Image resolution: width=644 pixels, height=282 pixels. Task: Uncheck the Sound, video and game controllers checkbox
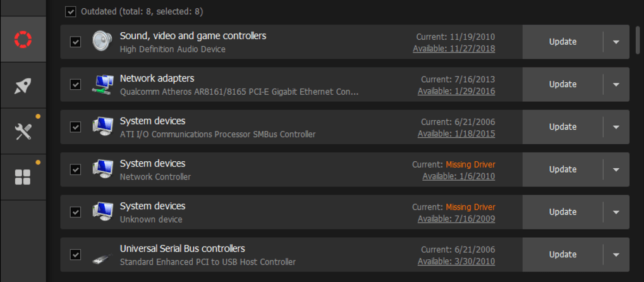pos(75,42)
